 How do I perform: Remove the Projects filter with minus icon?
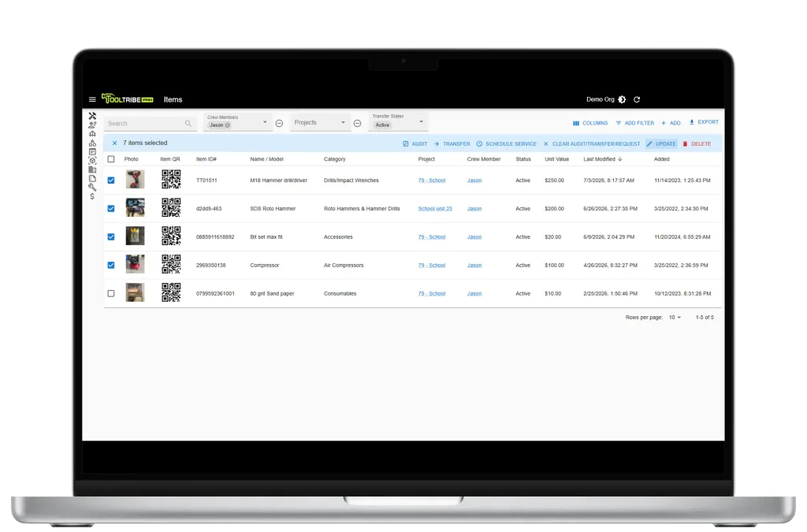[357, 124]
